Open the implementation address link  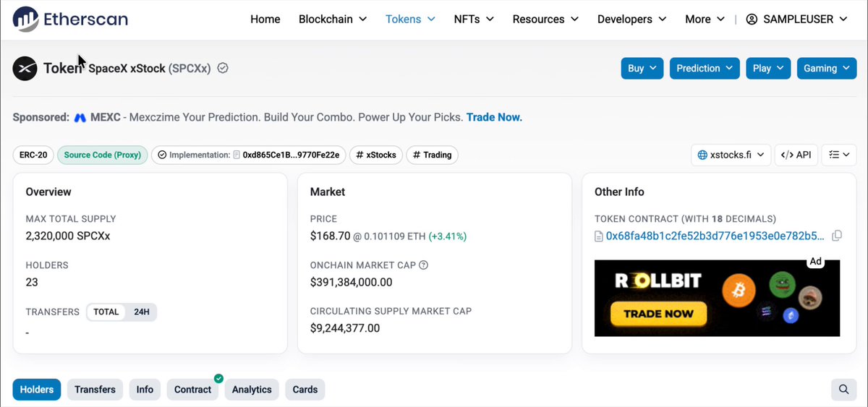[x=292, y=155]
